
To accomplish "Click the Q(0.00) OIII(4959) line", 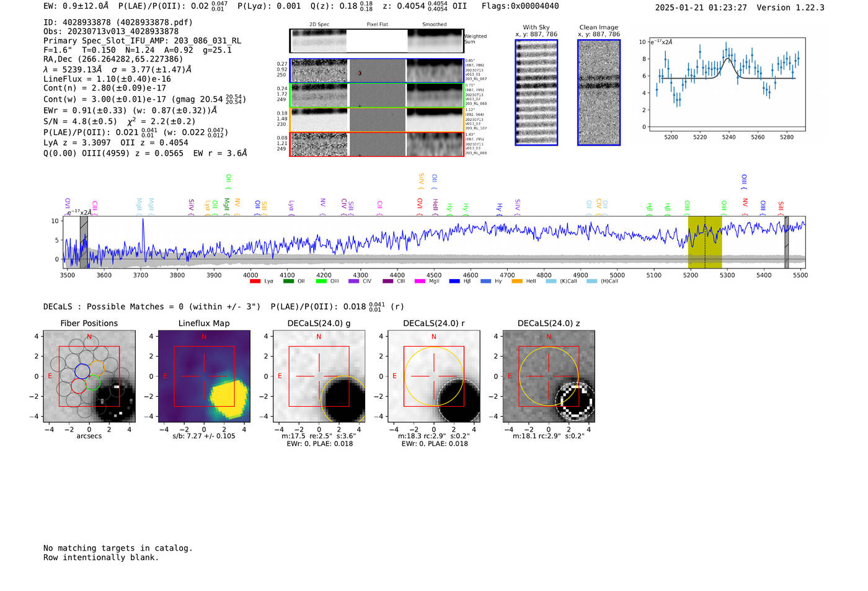I will click(x=145, y=153).
